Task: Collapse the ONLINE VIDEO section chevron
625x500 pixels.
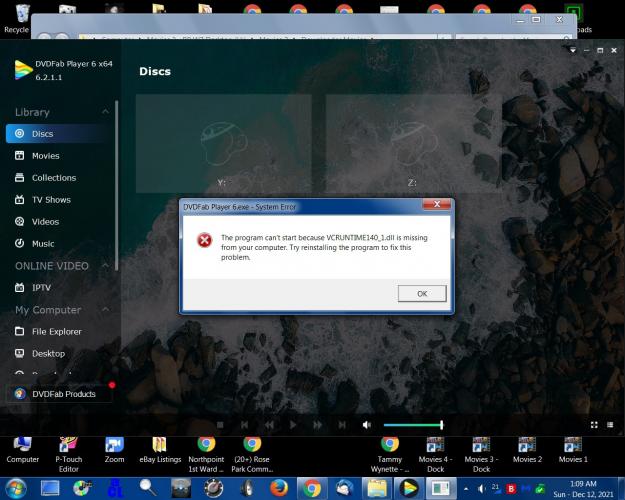Action: [105, 265]
